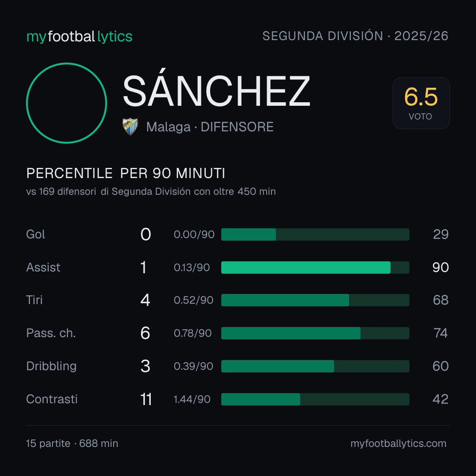The height and width of the screenshot is (476, 476).
Task: Click the Pass. ch. percentile bar
Action: coord(315,333)
